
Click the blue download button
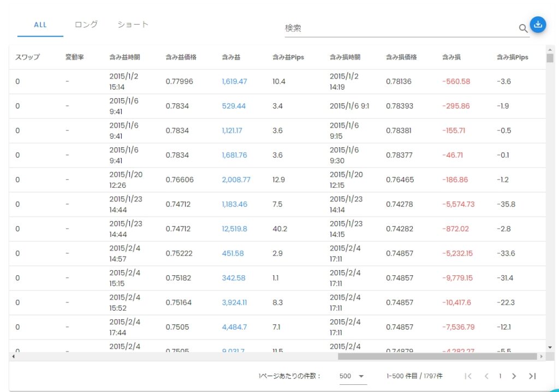[x=538, y=25]
